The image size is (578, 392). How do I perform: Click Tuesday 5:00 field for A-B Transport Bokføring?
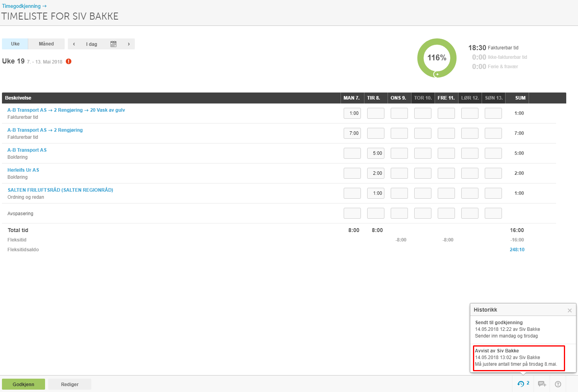tap(376, 153)
